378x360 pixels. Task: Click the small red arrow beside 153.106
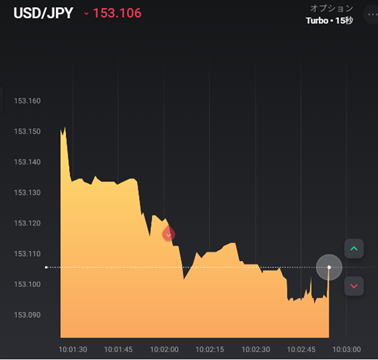pos(87,14)
